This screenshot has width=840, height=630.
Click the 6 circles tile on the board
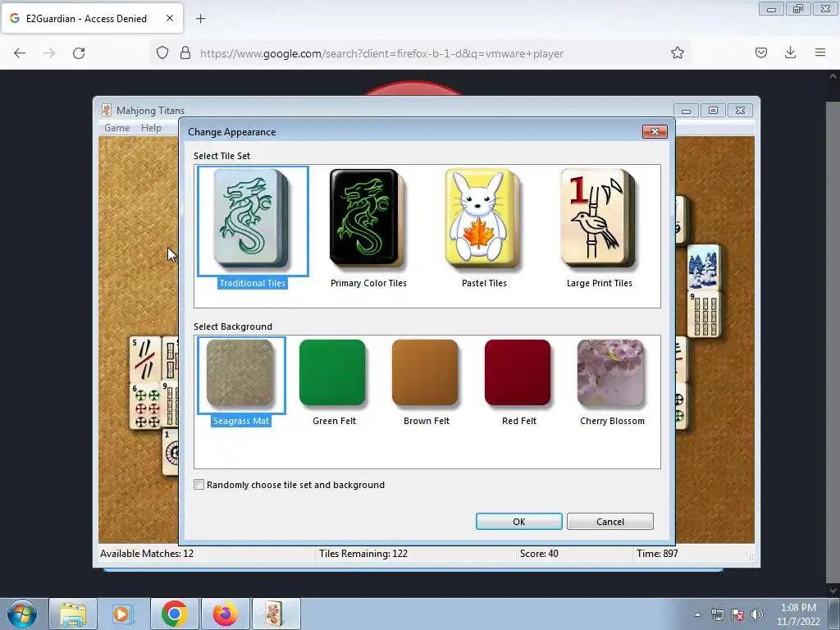tap(145, 405)
